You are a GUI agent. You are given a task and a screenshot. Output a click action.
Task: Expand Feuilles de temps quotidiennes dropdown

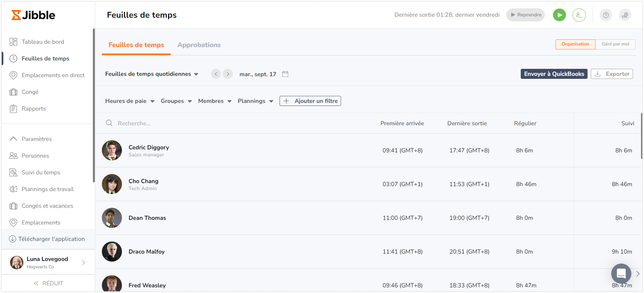coord(152,74)
